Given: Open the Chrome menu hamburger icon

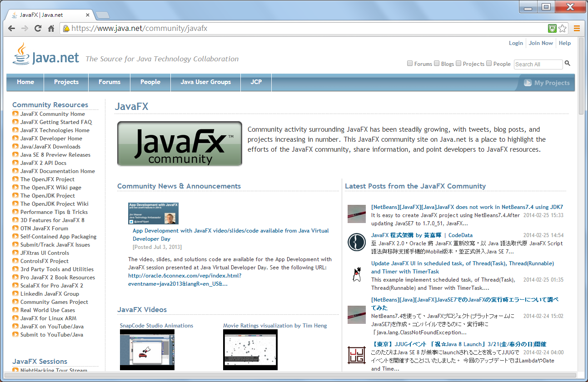Looking at the screenshot, I should coord(577,28).
